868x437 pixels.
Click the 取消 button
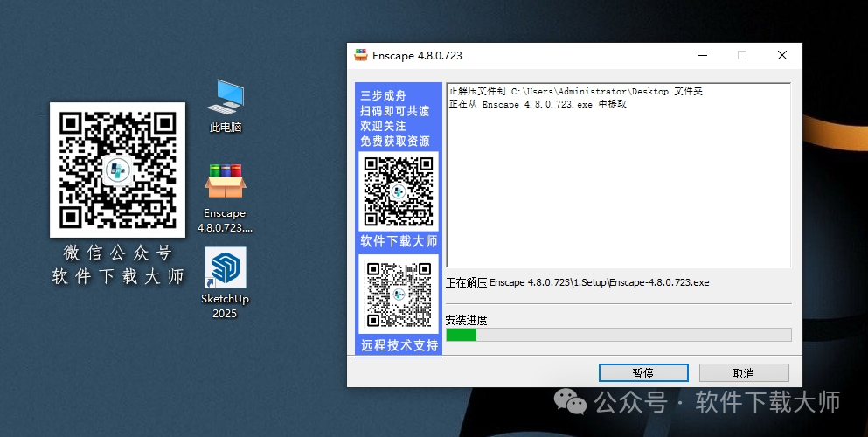[x=744, y=373]
